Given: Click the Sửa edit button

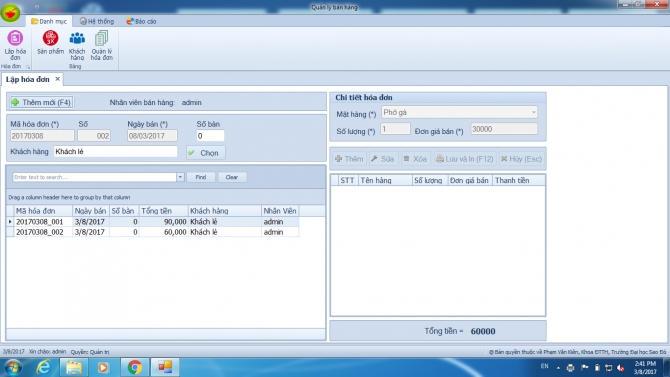Looking at the screenshot, I should [x=383, y=159].
